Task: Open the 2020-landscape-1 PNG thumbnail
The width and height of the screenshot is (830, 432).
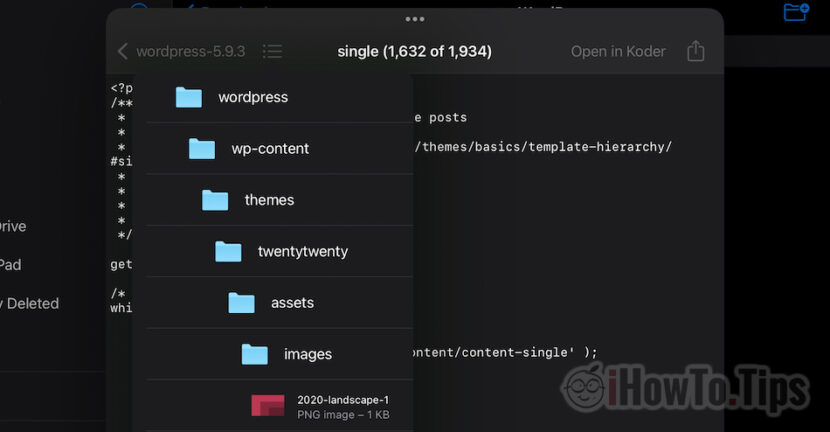Action: tap(268, 405)
